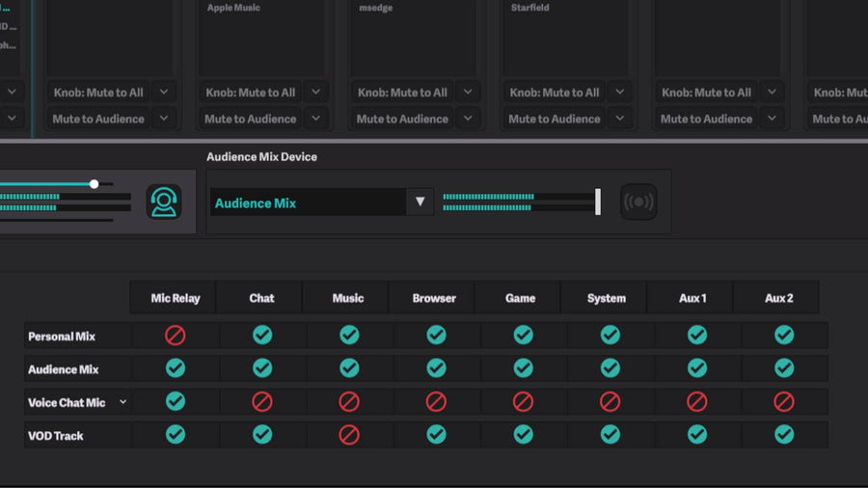Toggle System in Personal Mix row

(610, 336)
